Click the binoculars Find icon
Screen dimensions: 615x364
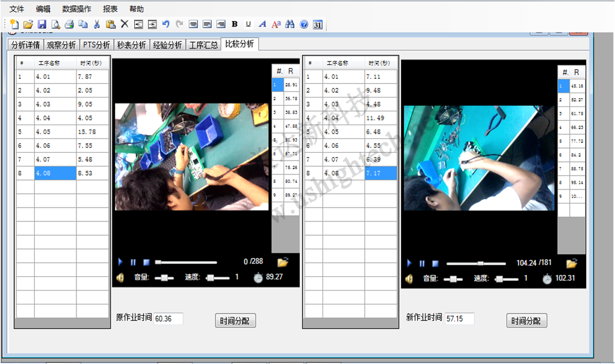[x=289, y=24]
